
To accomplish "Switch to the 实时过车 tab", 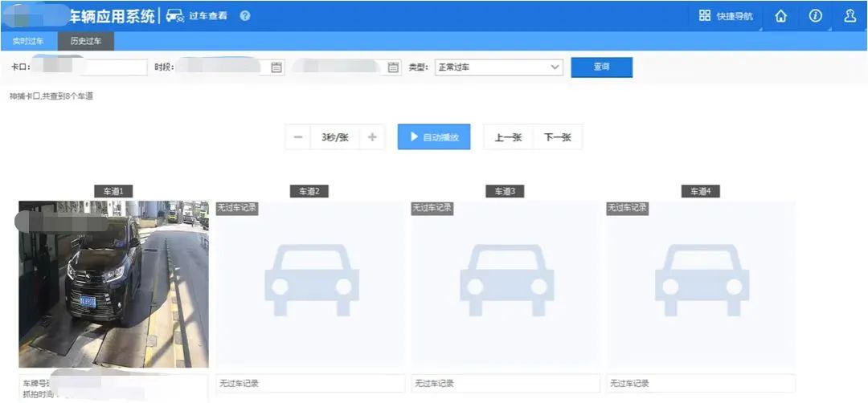I will click(28, 41).
